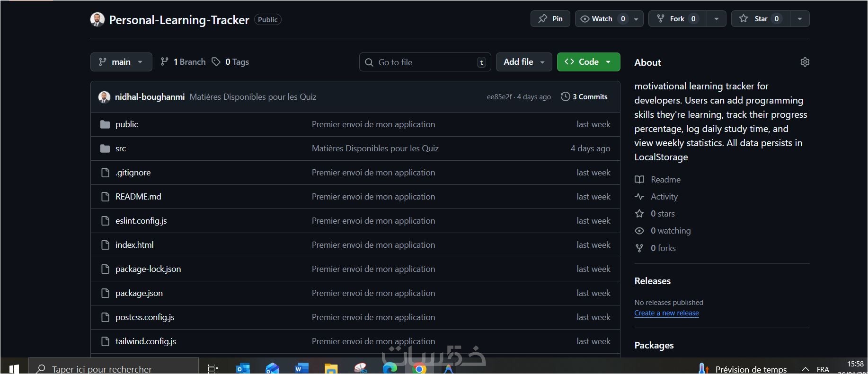Expand the Fork options dropdown arrow
This screenshot has height=374, width=868.
[717, 19]
